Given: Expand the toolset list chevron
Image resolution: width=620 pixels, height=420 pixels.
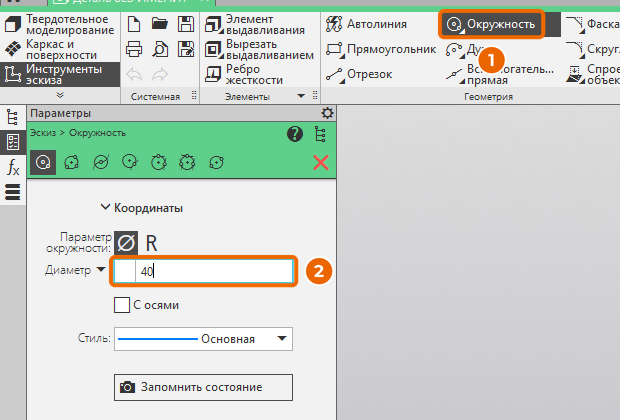Looking at the screenshot, I should [60, 95].
